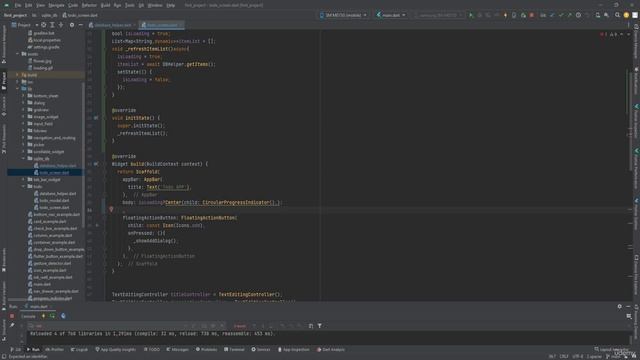Open the Navigate menu
The height and width of the screenshot is (360, 640).
point(56,5)
